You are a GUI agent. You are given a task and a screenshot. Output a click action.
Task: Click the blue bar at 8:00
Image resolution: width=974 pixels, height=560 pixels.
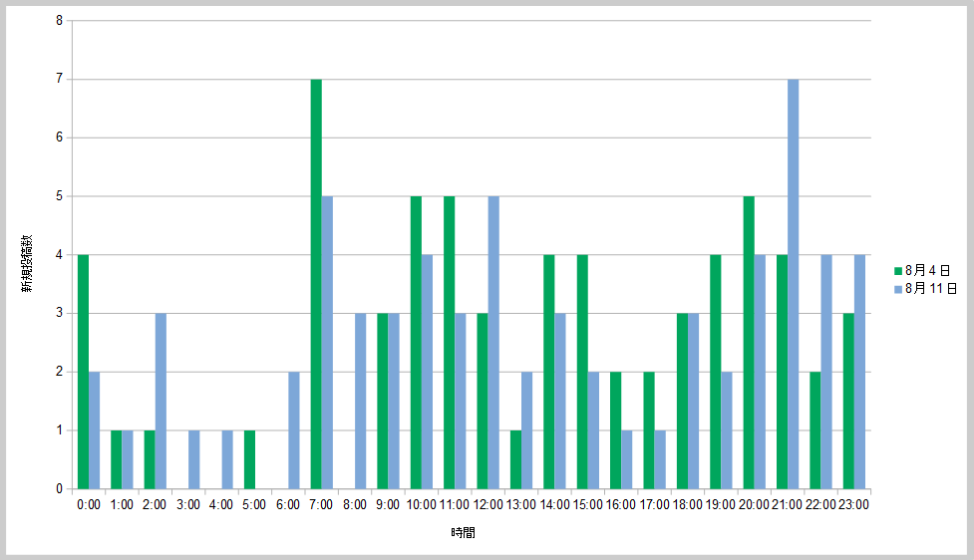pyautogui.click(x=361, y=401)
